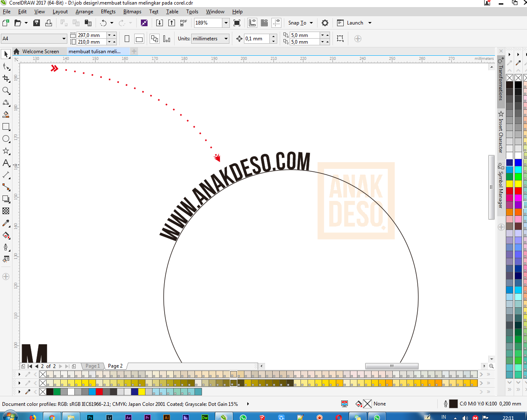The height and width of the screenshot is (420, 527).
Task: Toggle Show rulers
Action: pyautogui.click(x=252, y=23)
